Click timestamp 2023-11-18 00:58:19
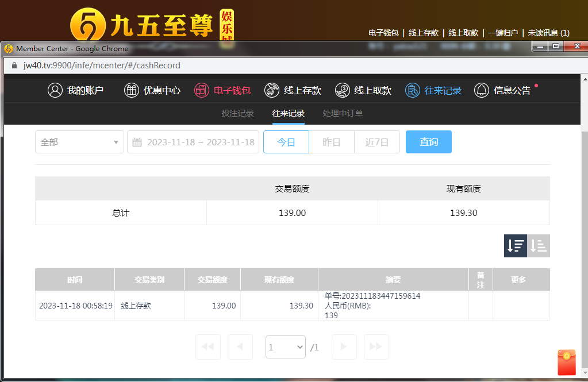588x382 pixels. pos(76,306)
